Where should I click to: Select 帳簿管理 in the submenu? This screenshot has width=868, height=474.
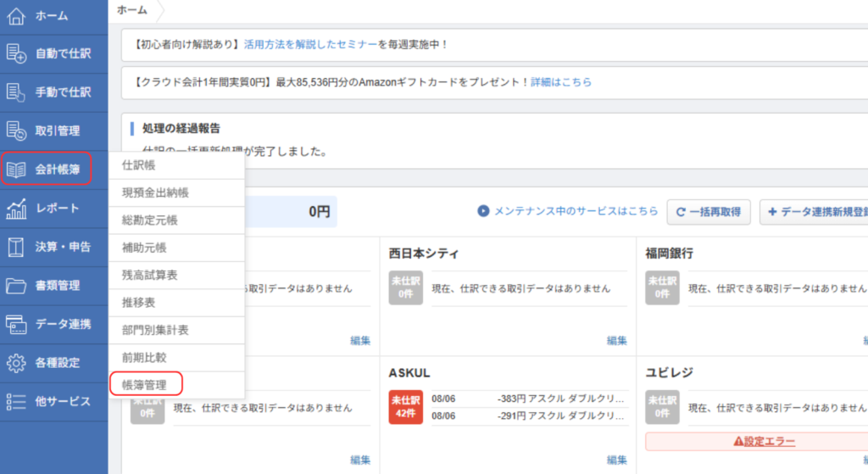[x=145, y=385]
